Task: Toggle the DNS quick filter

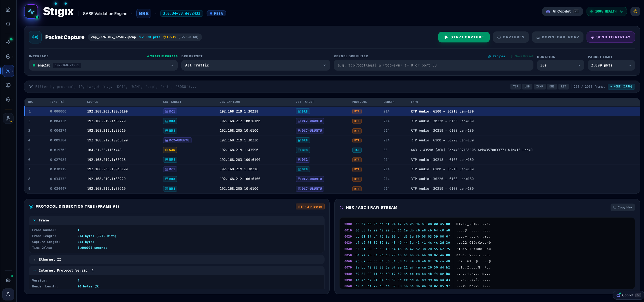Action: (552, 87)
